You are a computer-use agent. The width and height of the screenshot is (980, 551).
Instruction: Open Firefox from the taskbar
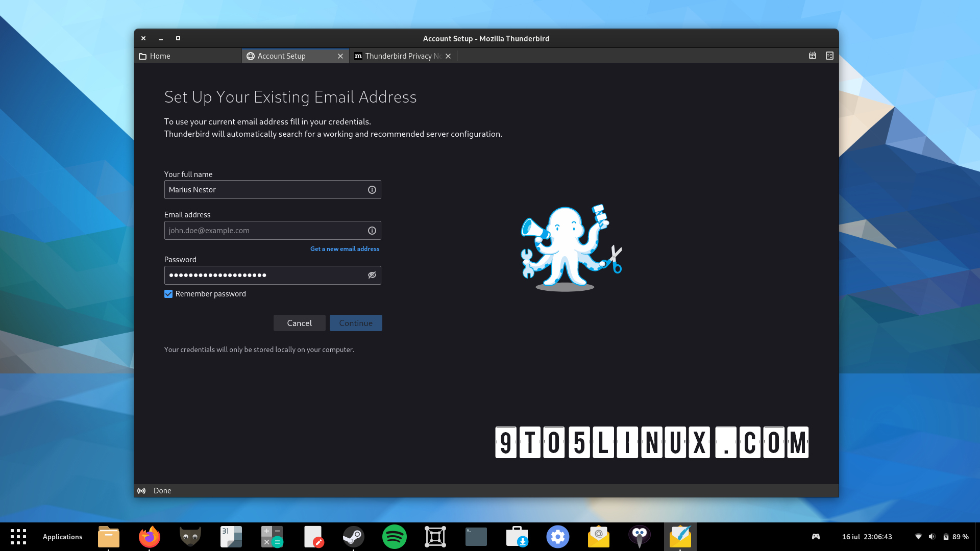[150, 537]
